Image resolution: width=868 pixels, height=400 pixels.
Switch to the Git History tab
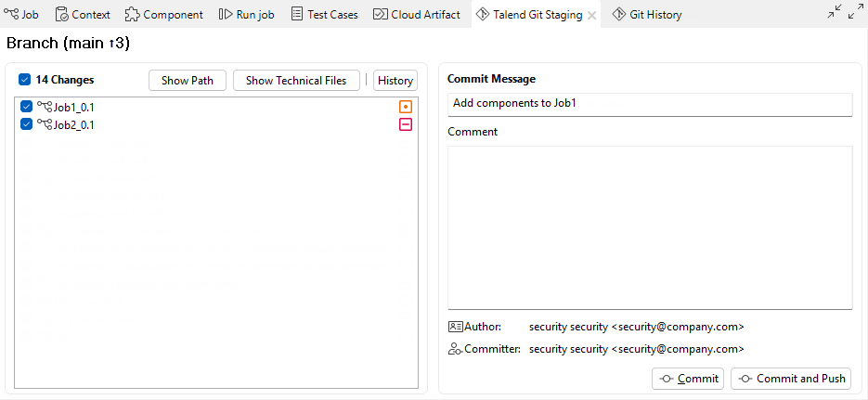[647, 15]
